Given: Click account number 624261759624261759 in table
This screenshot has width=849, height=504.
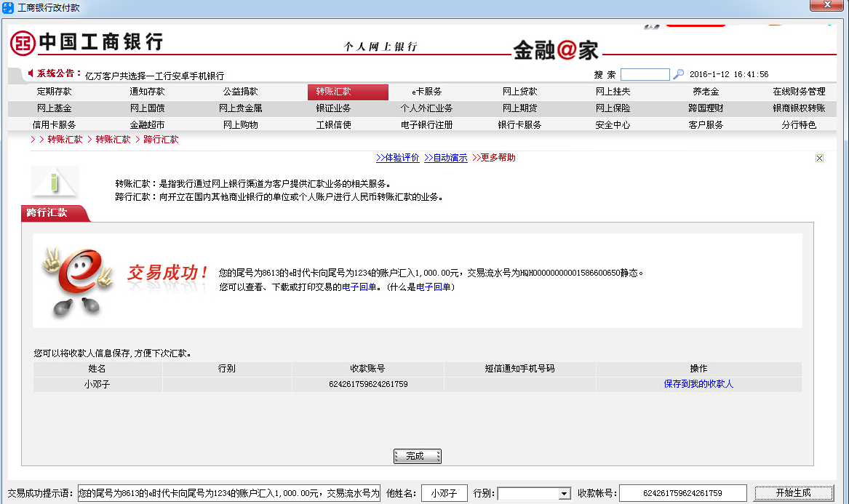Looking at the screenshot, I should pos(368,384).
